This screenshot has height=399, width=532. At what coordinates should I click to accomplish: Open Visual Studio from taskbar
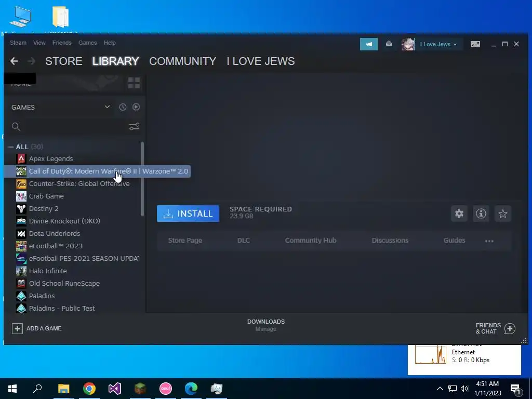click(115, 389)
